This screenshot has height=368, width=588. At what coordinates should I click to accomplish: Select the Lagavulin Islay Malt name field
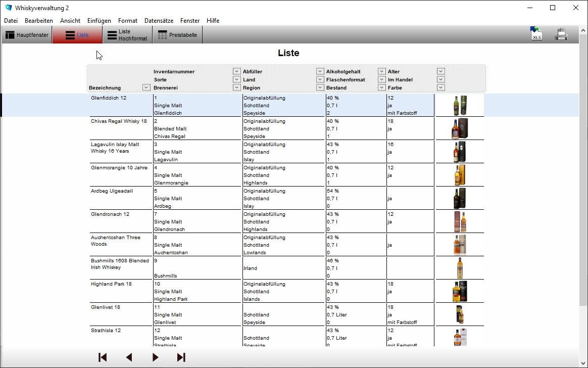click(121, 148)
